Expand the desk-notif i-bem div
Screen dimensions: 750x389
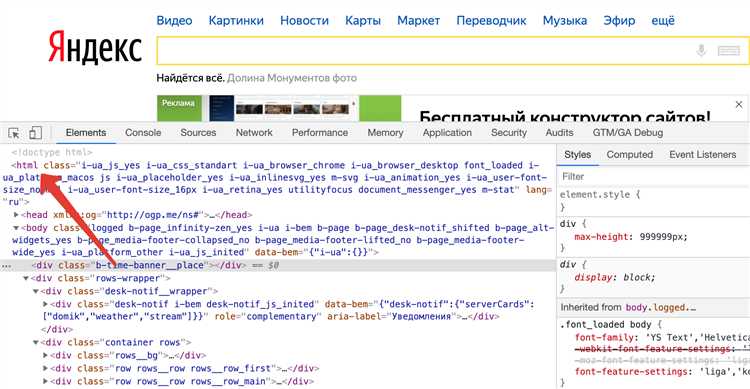45,304
